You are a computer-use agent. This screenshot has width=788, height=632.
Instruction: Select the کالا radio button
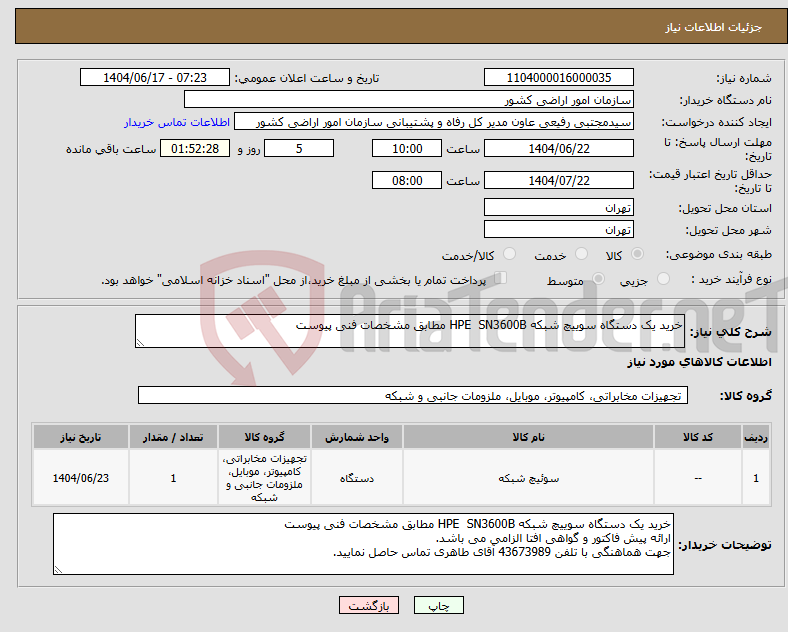tap(637, 254)
